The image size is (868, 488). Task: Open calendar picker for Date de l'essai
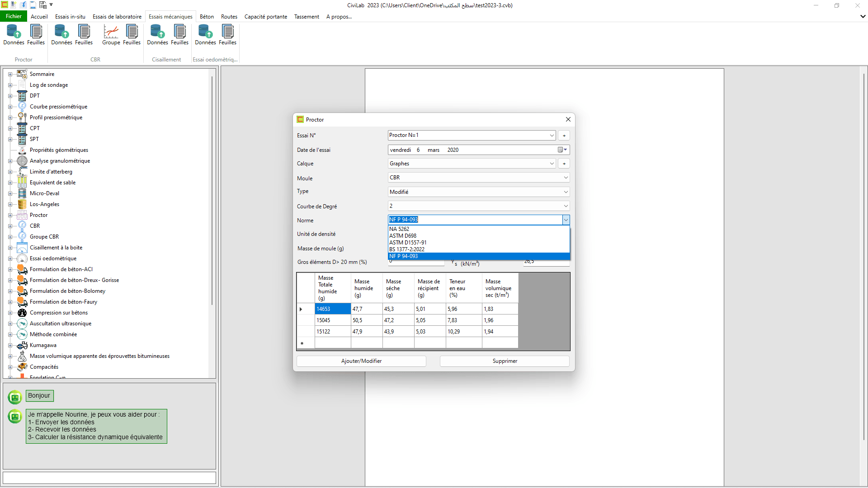[x=562, y=150]
